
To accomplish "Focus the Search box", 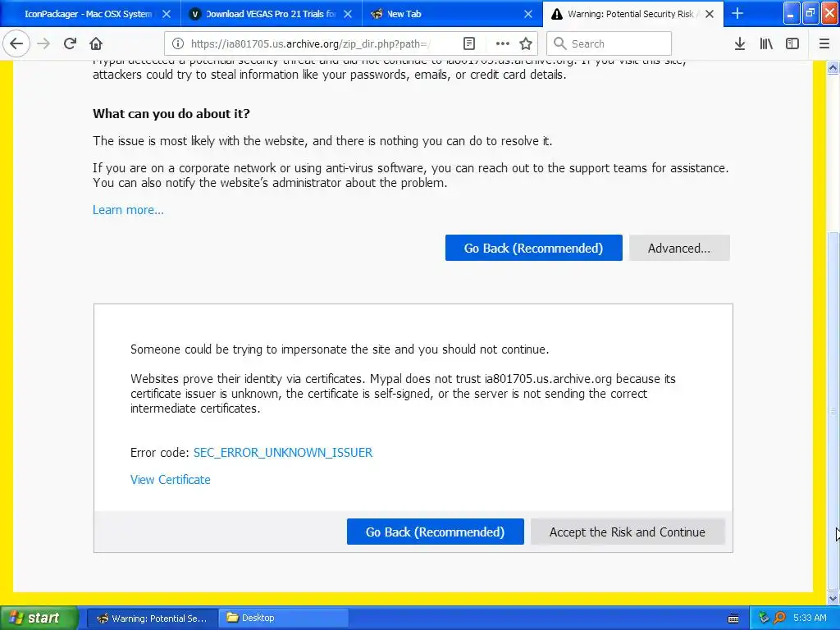I will (x=609, y=43).
